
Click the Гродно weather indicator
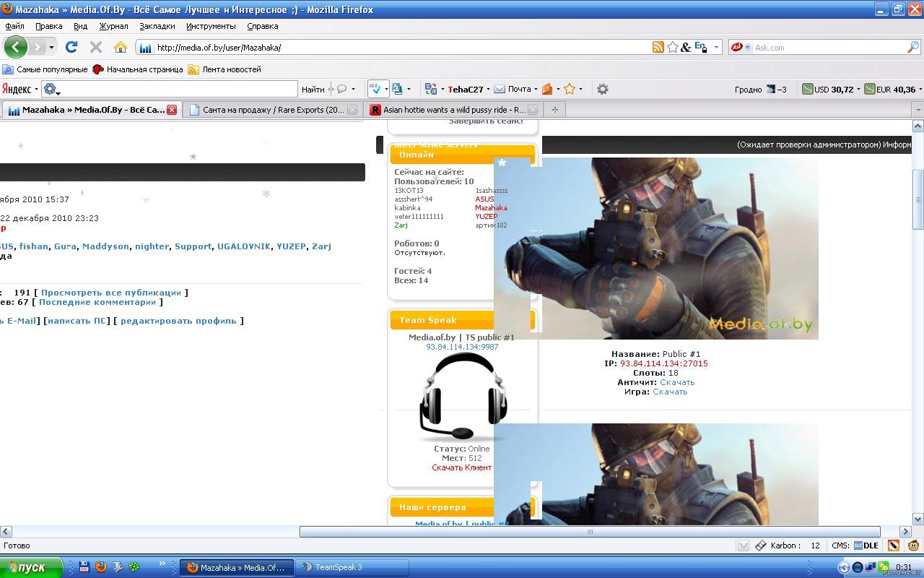[761, 90]
